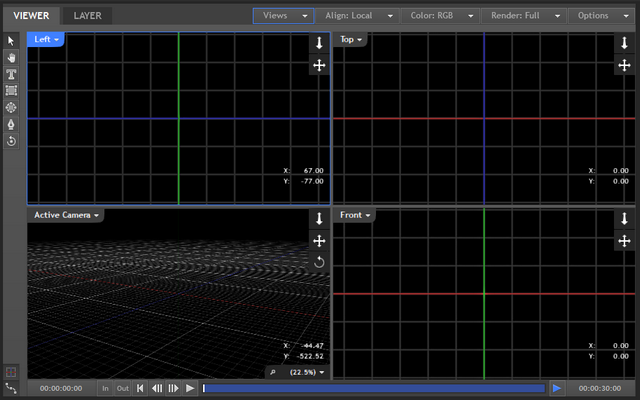Select the Text tool
The height and width of the screenshot is (400, 640).
point(11,74)
